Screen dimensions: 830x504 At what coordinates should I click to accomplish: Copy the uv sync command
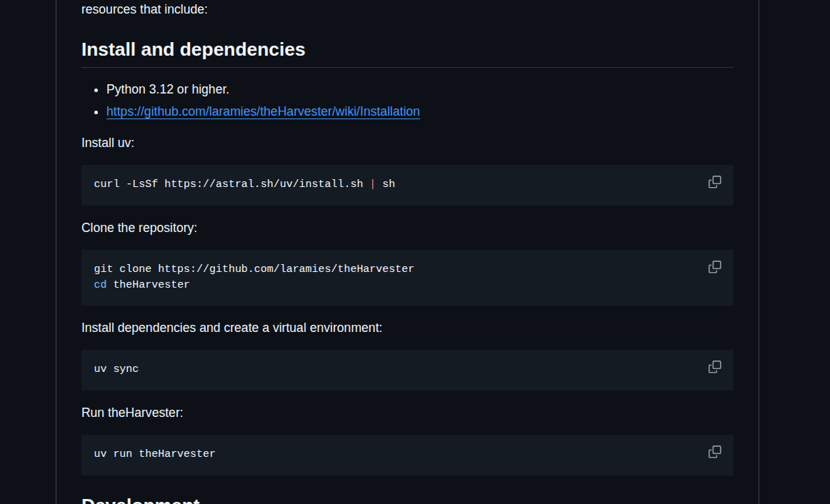click(714, 367)
